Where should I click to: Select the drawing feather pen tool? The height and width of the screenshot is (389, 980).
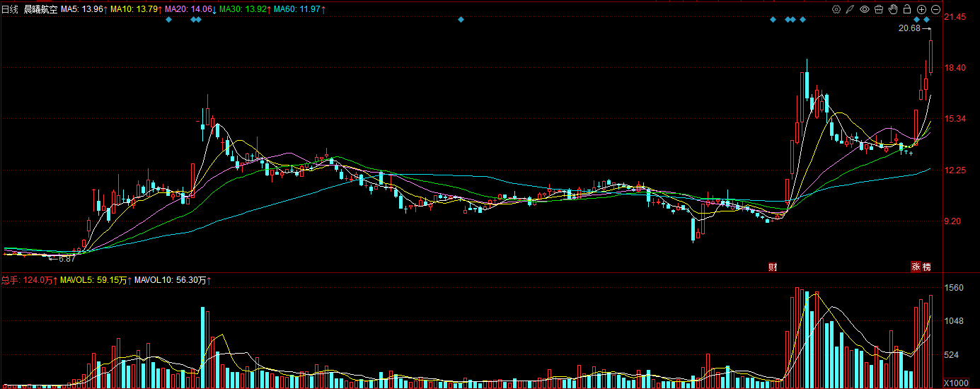click(851, 9)
